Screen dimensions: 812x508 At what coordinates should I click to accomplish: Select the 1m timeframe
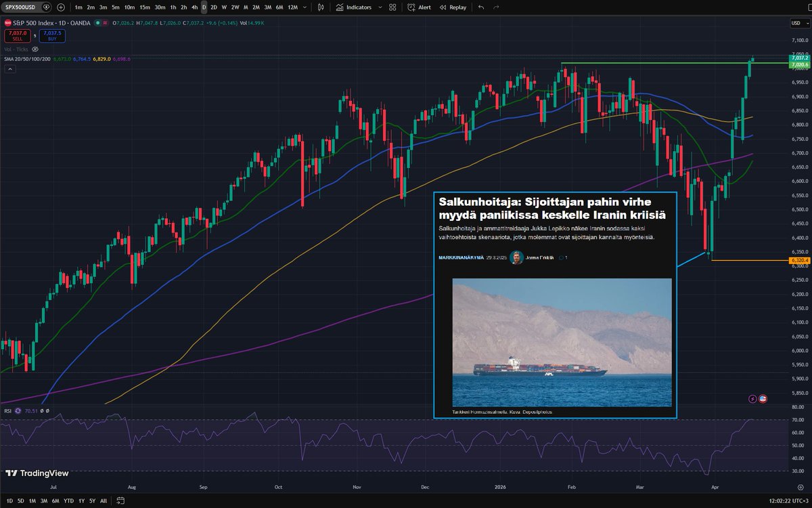coord(78,7)
